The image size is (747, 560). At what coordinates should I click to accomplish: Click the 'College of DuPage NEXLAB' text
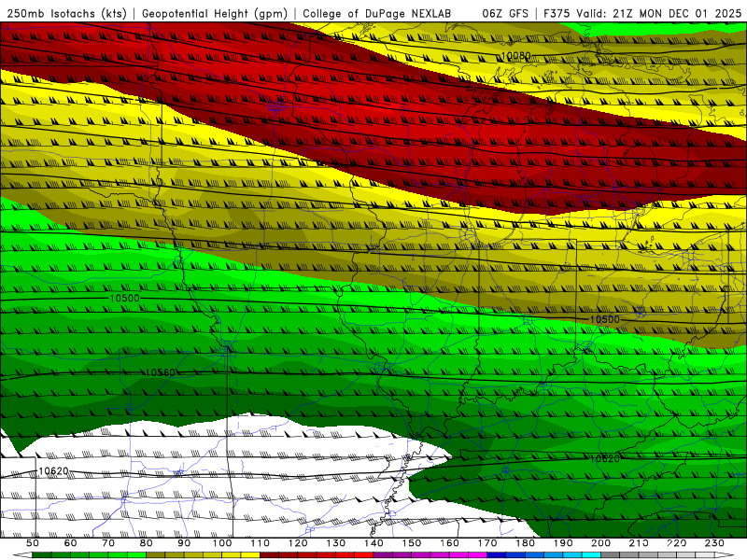point(377,13)
